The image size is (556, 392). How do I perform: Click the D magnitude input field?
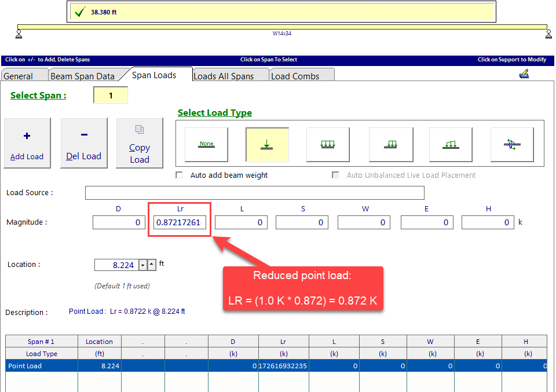pos(119,222)
